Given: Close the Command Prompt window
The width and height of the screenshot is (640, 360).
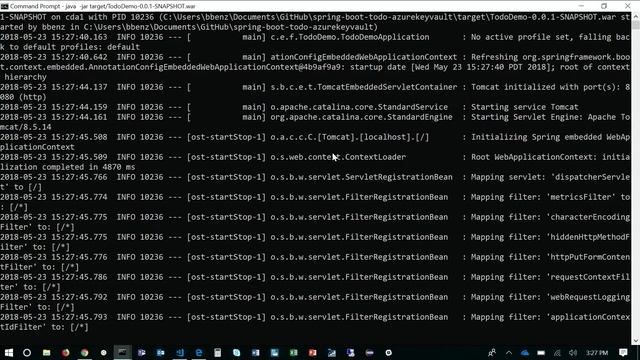Looking at the screenshot, I should click(x=628, y=6).
